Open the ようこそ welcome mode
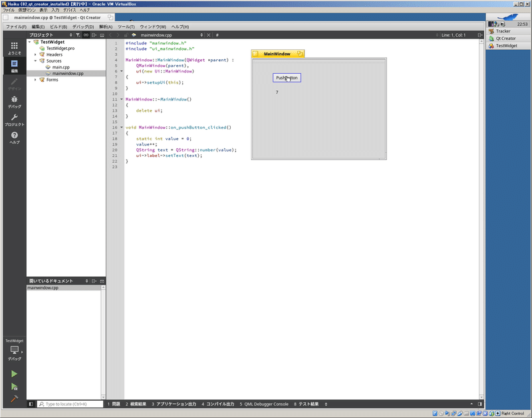The height and width of the screenshot is (418, 532). pos(14,48)
